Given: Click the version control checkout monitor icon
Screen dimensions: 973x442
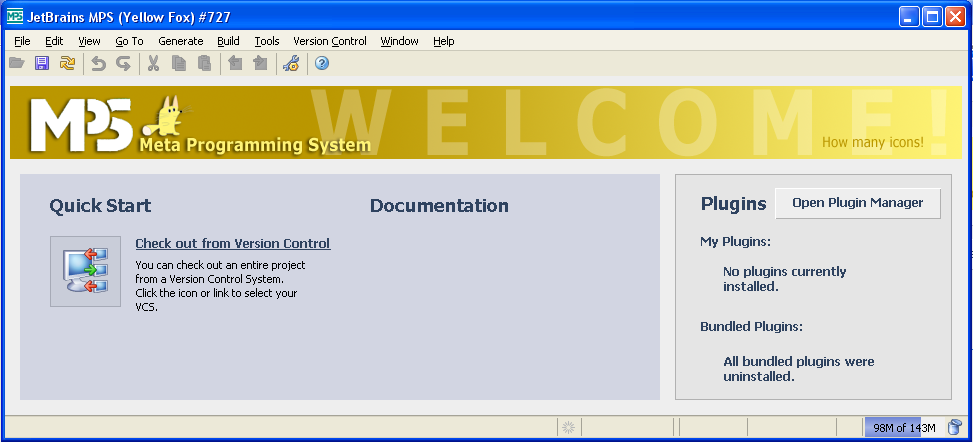Looking at the screenshot, I should point(86,271).
